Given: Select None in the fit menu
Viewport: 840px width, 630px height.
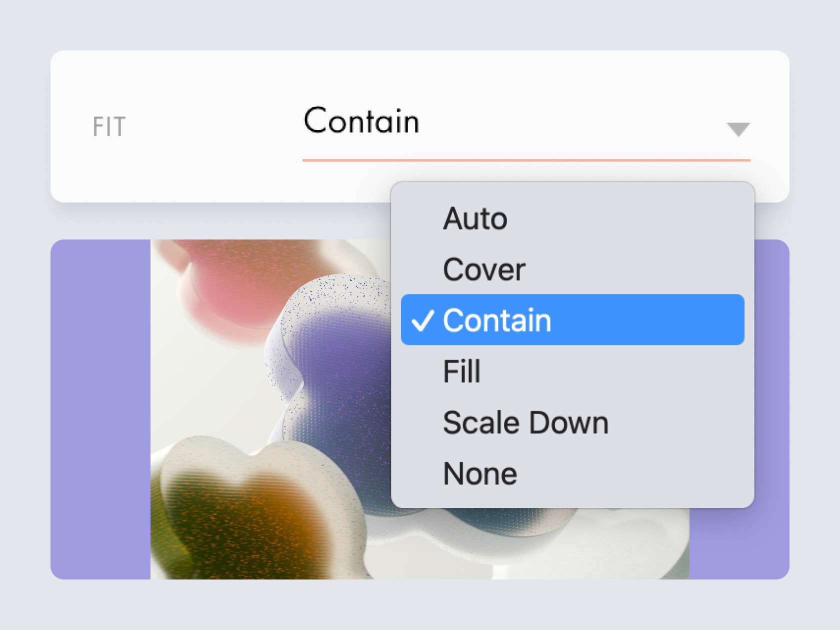Looking at the screenshot, I should (x=572, y=473).
